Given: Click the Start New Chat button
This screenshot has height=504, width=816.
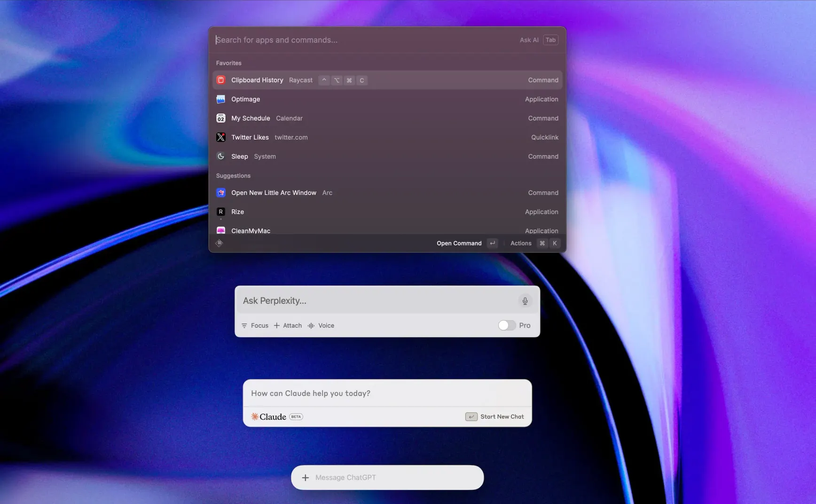Looking at the screenshot, I should (x=494, y=417).
